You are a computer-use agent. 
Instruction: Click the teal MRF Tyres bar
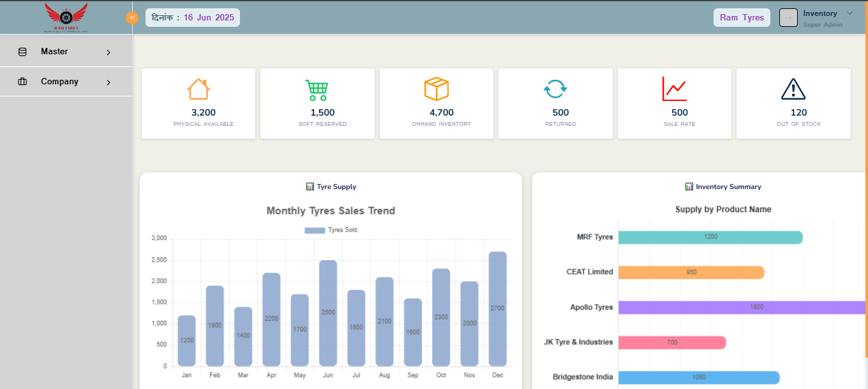[x=710, y=237]
